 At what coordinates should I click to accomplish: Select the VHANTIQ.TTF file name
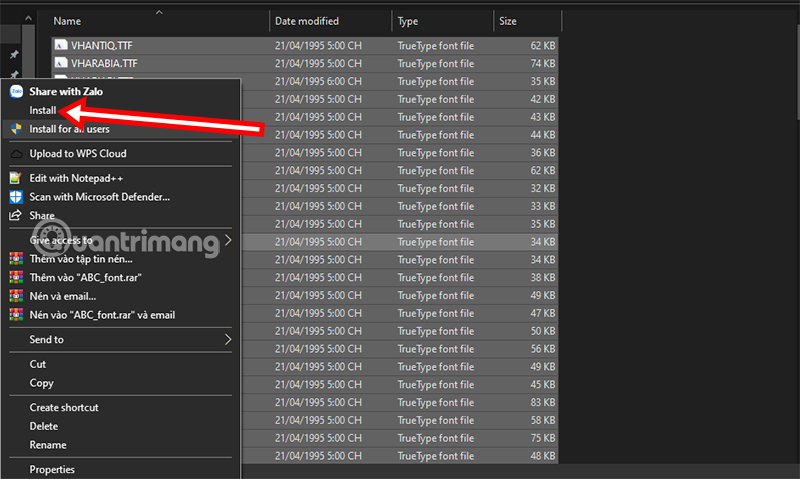tap(102, 45)
